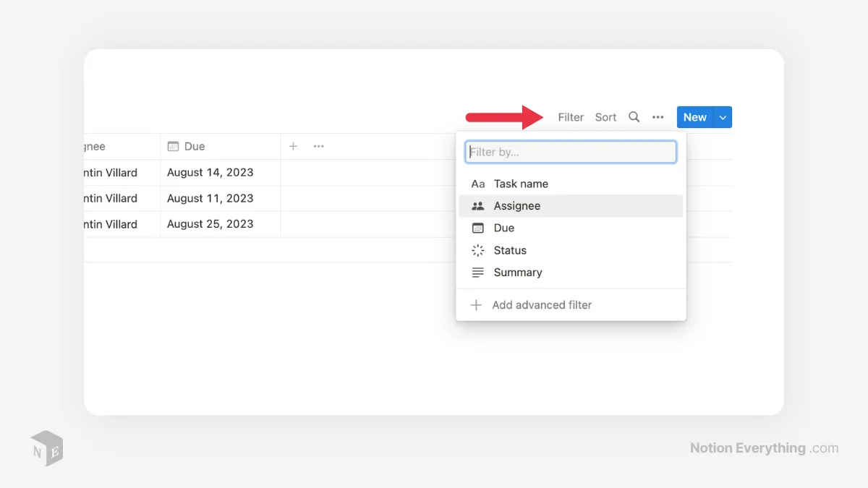Click the Status property spinner icon
Image resolution: width=868 pixels, height=488 pixels.
point(477,250)
